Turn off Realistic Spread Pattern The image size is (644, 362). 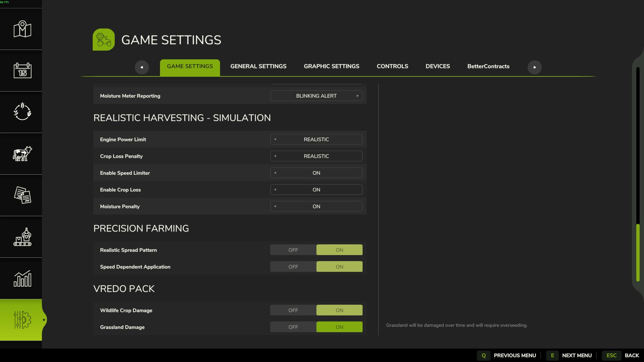click(292, 250)
